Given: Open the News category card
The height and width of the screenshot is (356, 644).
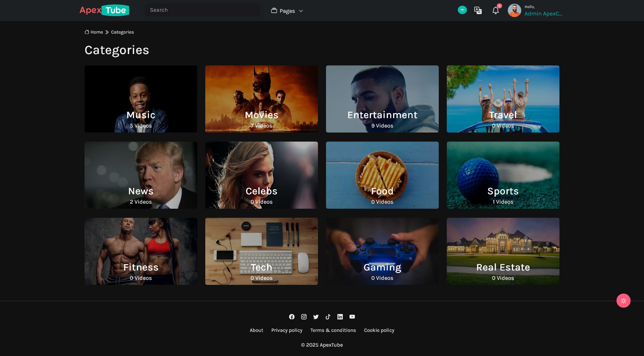Looking at the screenshot, I should (141, 175).
